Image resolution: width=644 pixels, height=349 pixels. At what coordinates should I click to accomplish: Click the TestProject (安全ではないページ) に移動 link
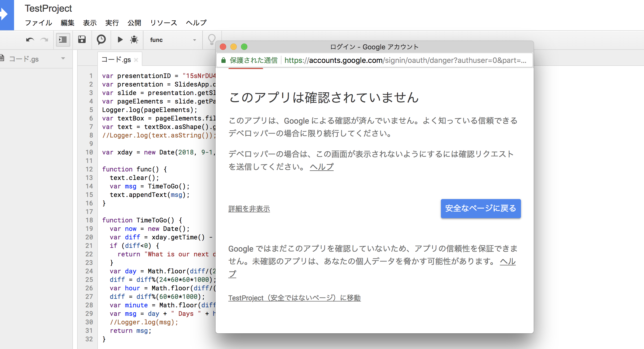point(294,298)
